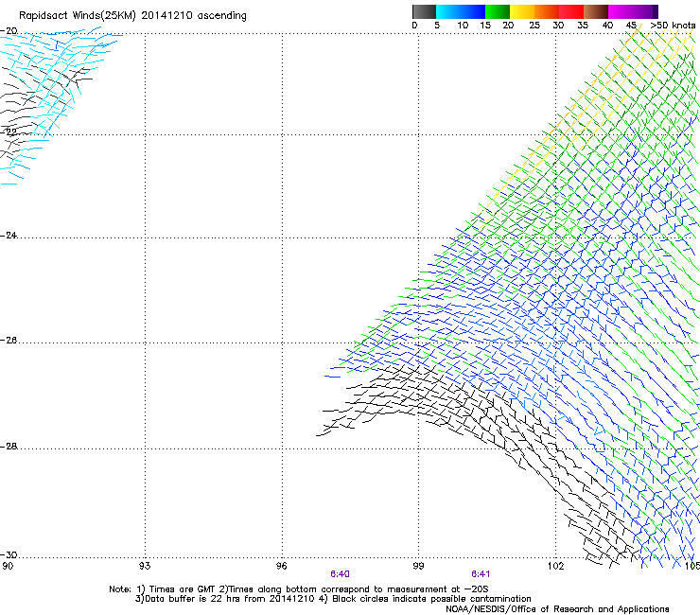Click the '99' longitude axis label
The image size is (700, 615).
[x=418, y=567]
